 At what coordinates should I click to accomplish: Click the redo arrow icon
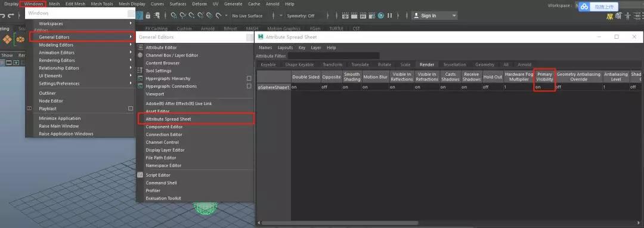[11, 16]
